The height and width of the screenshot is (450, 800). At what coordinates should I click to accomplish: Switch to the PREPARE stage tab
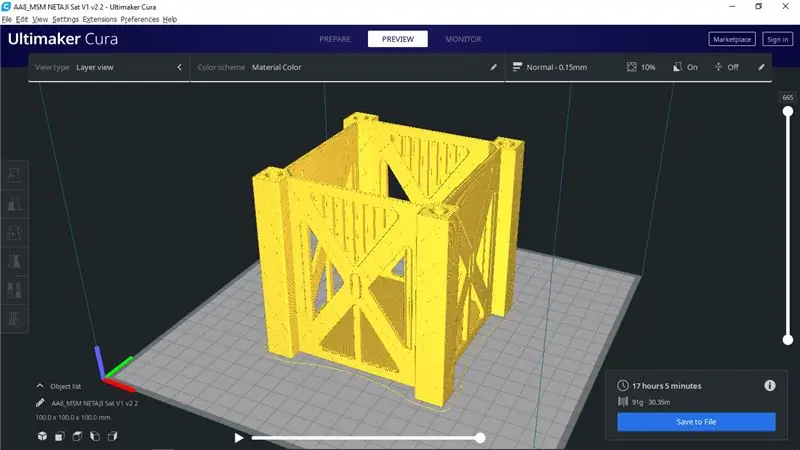(x=335, y=39)
